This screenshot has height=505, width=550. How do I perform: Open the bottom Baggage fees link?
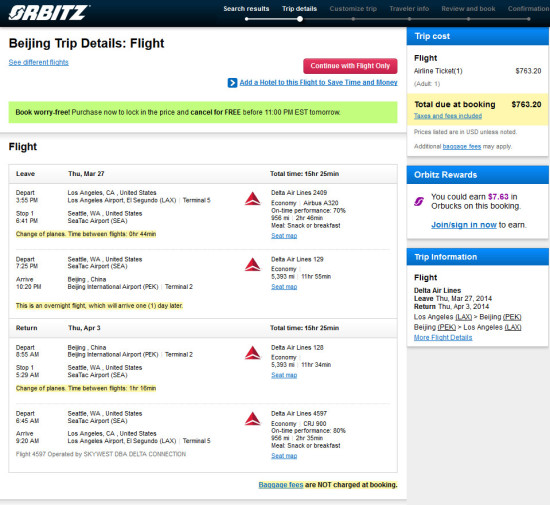pyautogui.click(x=281, y=485)
